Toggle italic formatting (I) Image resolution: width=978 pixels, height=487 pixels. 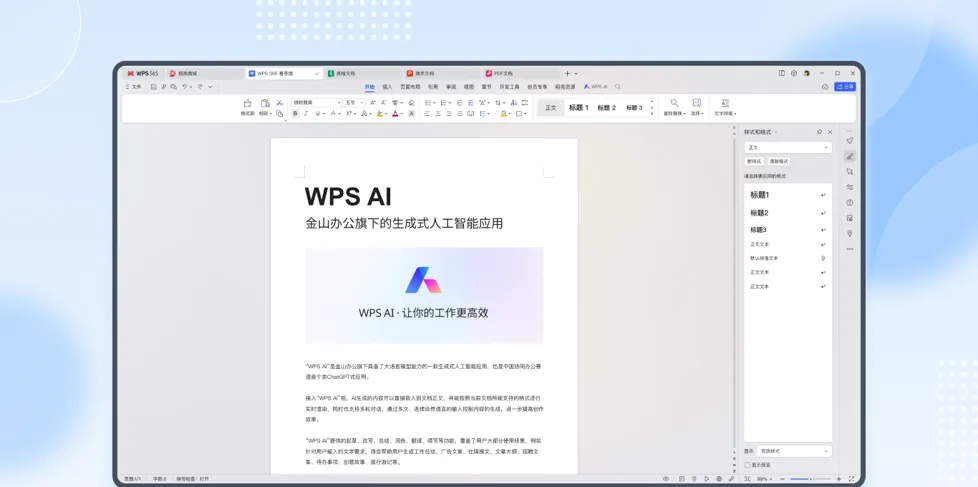coord(306,113)
